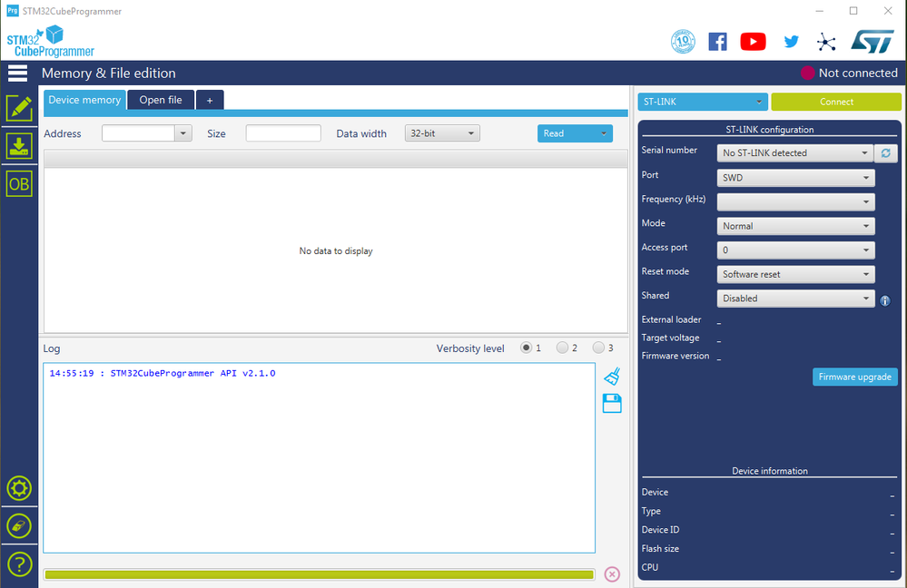Refresh the ST-LINK serial number list
This screenshot has height=588, width=907.
(x=885, y=153)
